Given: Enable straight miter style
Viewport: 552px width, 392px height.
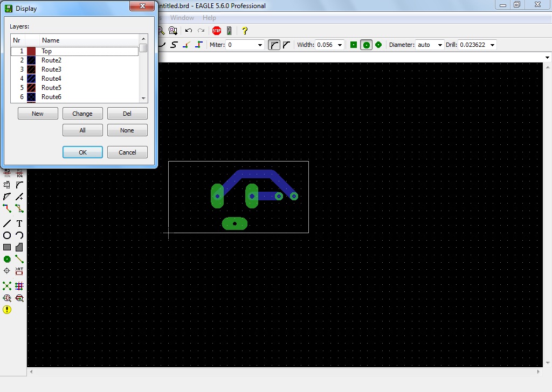Looking at the screenshot, I should (x=286, y=45).
